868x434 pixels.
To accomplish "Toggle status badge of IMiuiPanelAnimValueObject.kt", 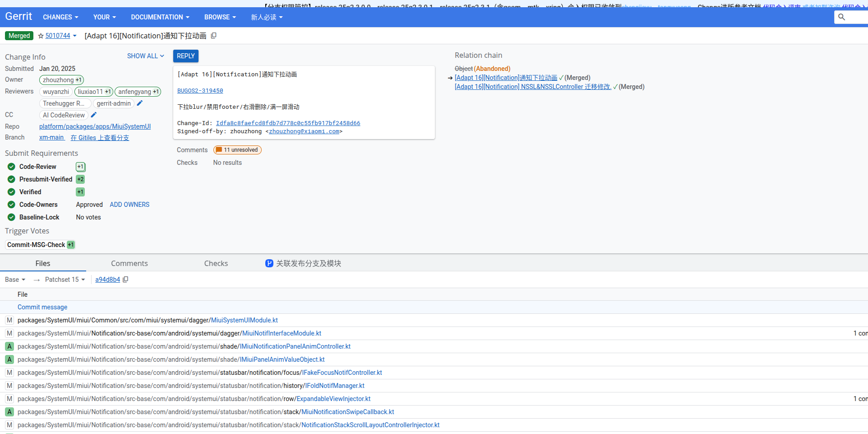I will coord(9,359).
